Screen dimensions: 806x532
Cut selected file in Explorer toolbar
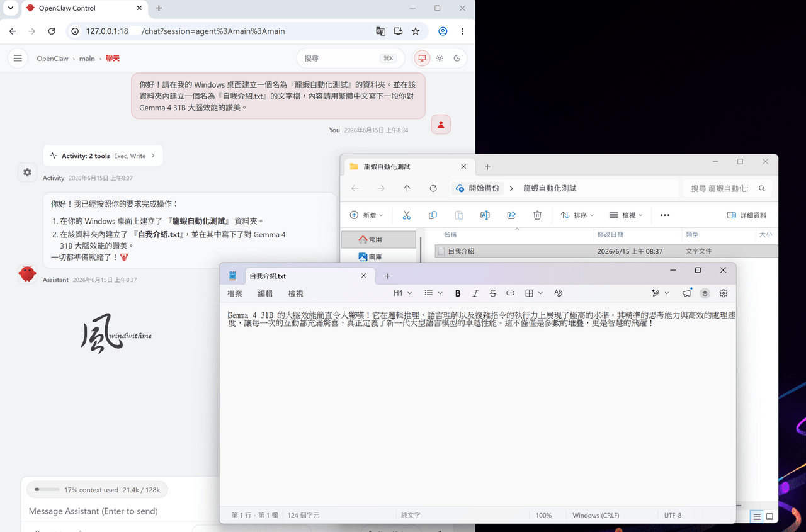pyautogui.click(x=406, y=215)
